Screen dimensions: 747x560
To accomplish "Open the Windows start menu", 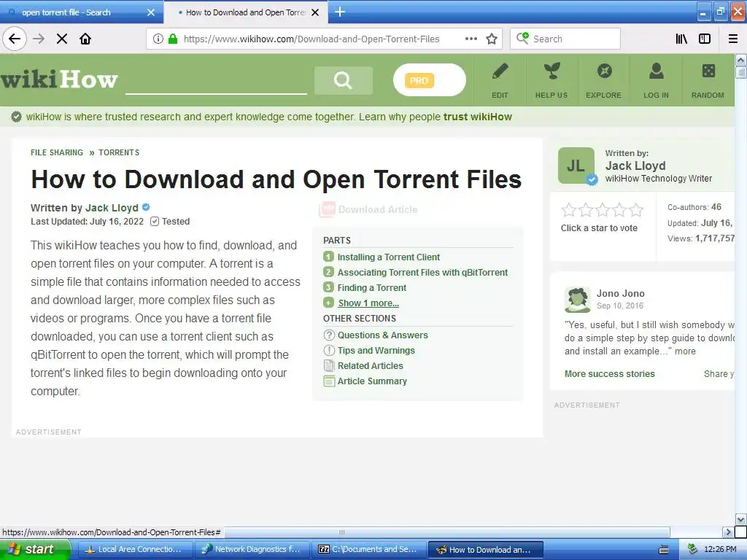I will [x=35, y=550].
